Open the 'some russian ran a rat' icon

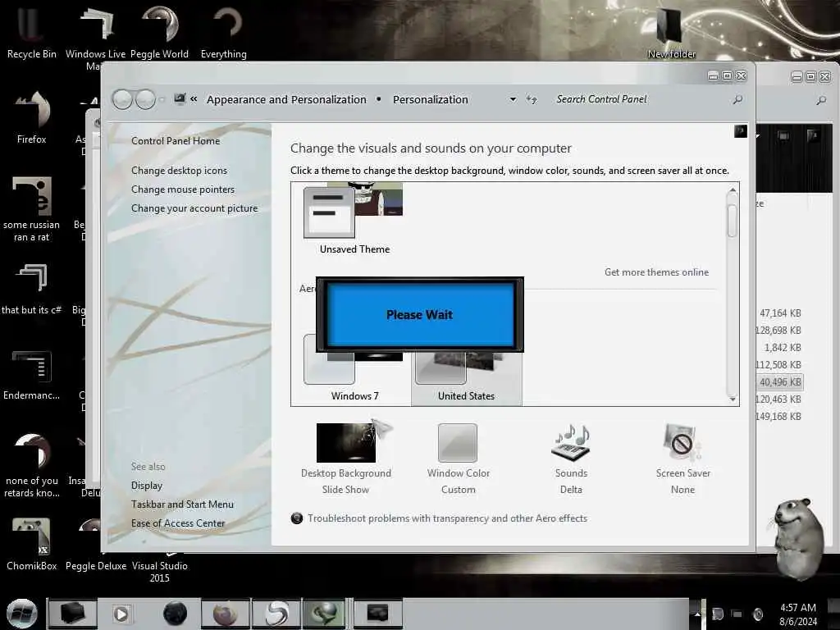pos(32,209)
